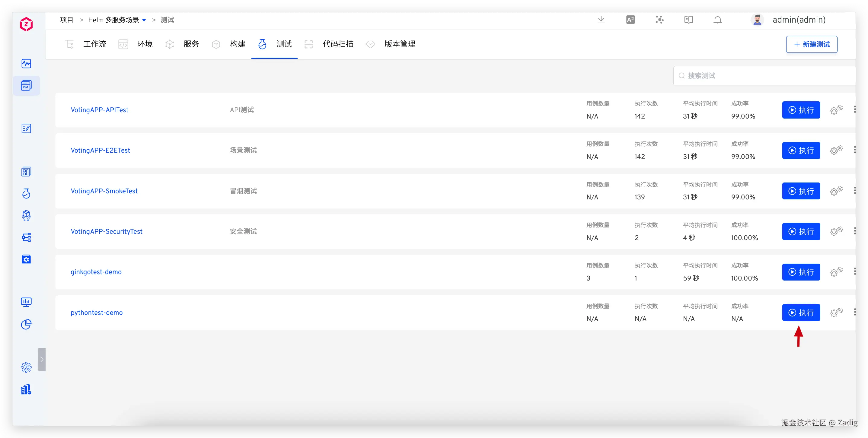The height and width of the screenshot is (438, 868).
Task: Click the 新建测试 button
Action: coord(811,44)
